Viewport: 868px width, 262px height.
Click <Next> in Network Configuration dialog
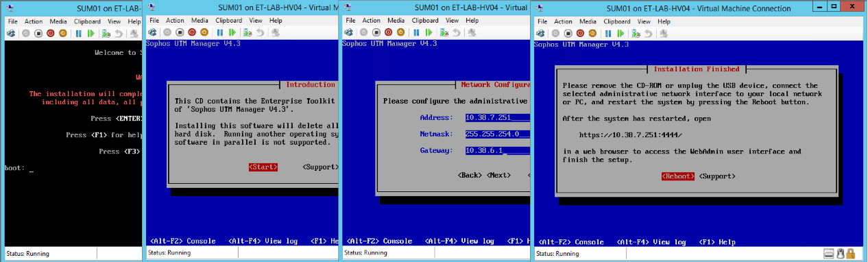click(499, 175)
